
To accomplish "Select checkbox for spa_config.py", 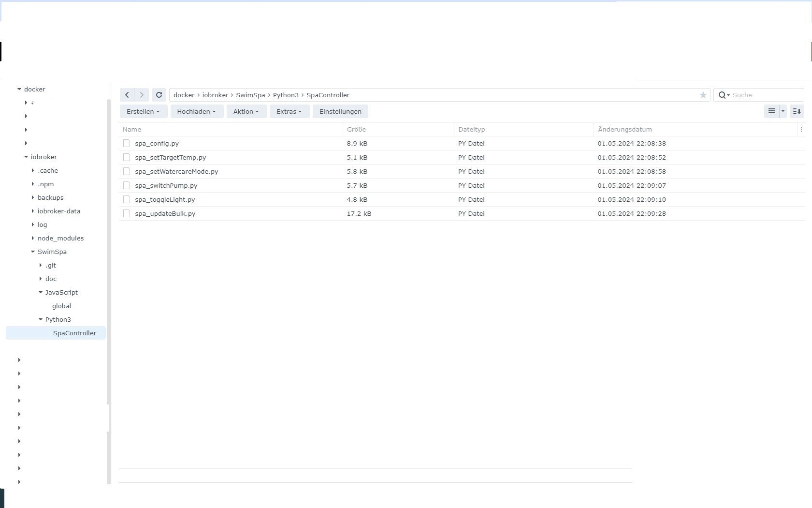I will coord(127,143).
